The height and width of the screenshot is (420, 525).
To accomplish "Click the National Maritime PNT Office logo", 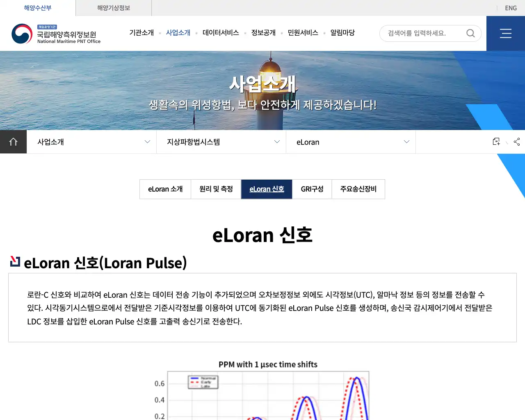I will 56,34.
